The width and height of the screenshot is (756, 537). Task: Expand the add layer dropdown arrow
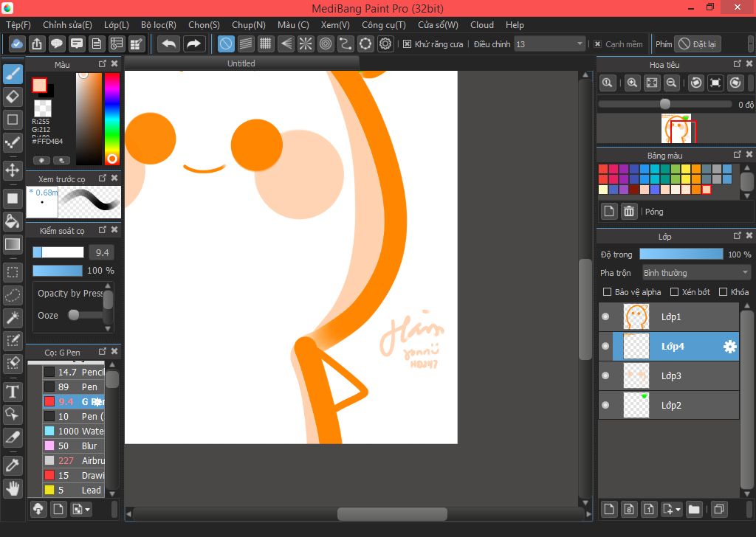(x=678, y=509)
